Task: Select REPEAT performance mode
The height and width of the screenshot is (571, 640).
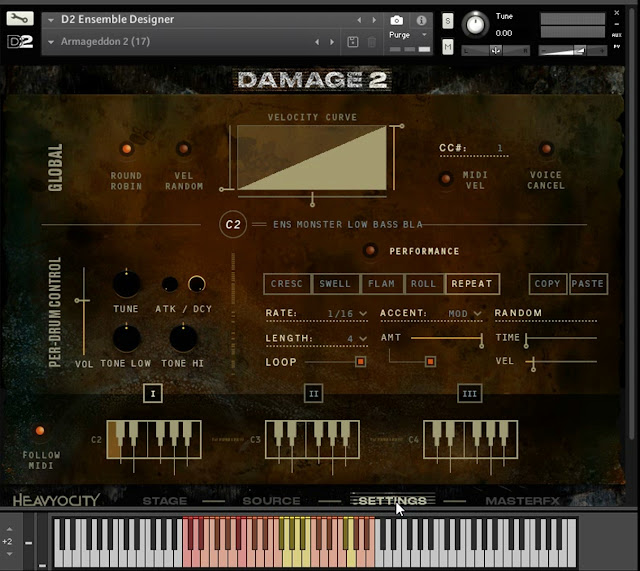Action: point(472,284)
